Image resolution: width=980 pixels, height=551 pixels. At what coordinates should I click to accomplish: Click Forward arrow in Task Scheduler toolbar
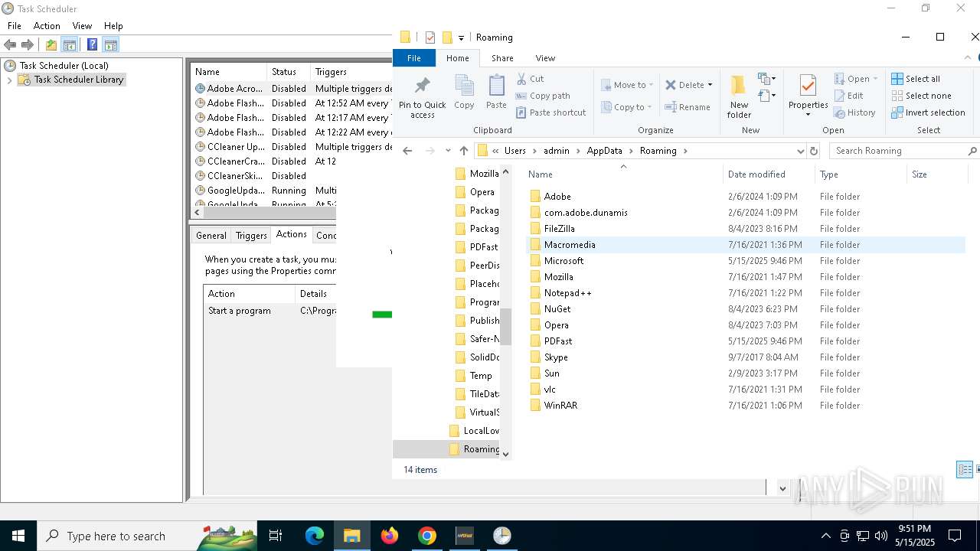tap(28, 45)
